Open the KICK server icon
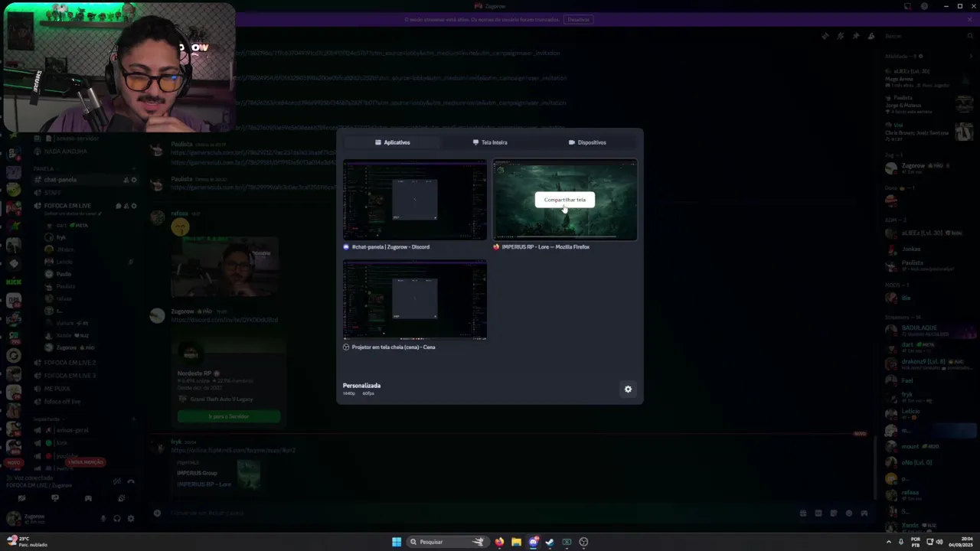 13,282
